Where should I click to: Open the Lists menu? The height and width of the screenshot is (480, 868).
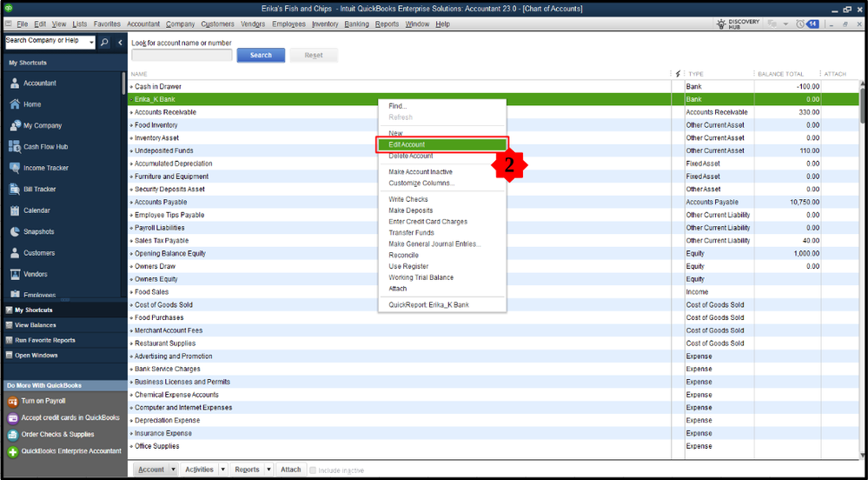coord(80,23)
